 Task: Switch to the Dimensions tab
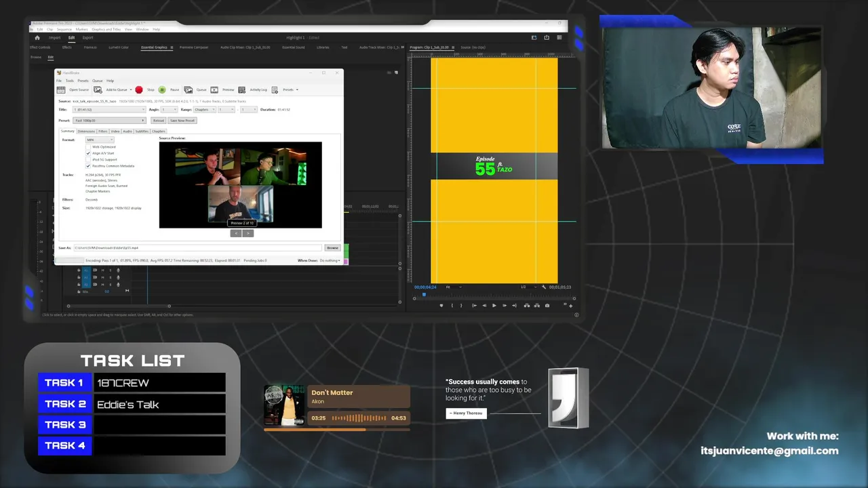(86, 131)
